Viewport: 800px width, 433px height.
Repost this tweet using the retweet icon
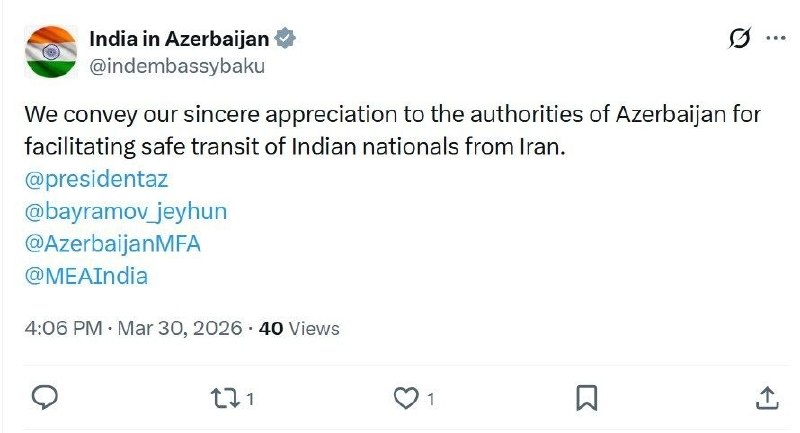click(224, 398)
